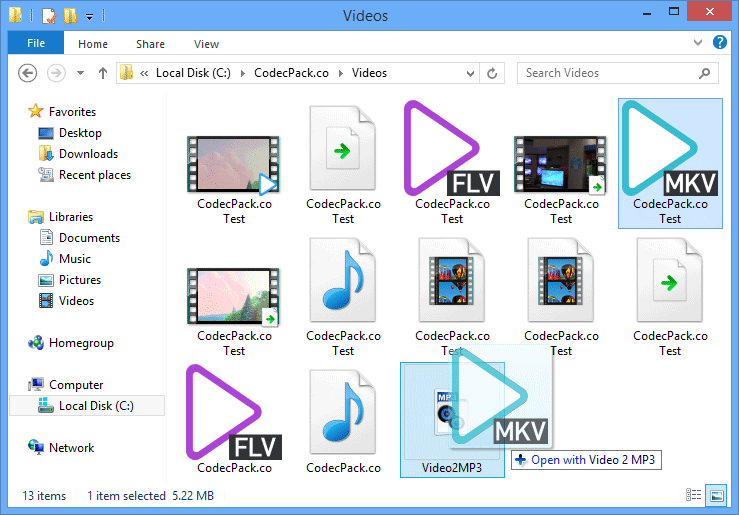Screen dimensions: 739x515
Task: Select the first-row purple FLV file icon
Action: pyautogui.click(x=452, y=148)
